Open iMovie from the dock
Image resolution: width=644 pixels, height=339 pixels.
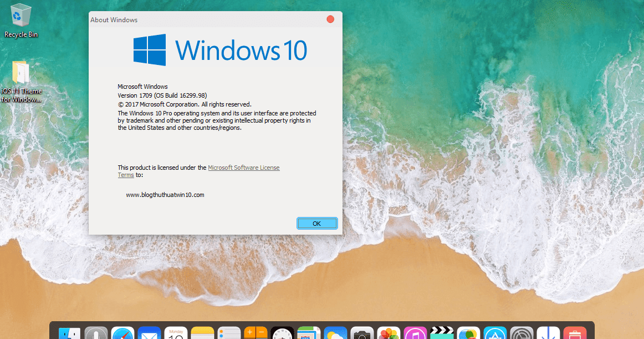[x=442, y=333]
